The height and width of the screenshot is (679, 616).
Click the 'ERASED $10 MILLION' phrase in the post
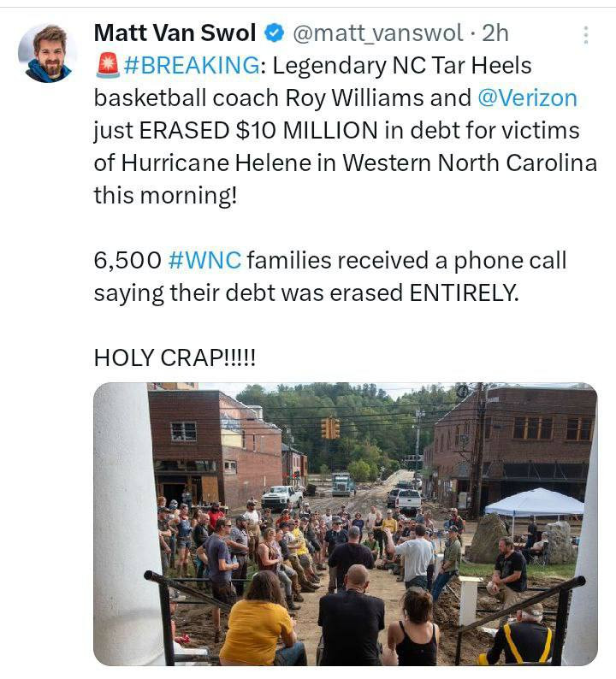click(x=258, y=130)
